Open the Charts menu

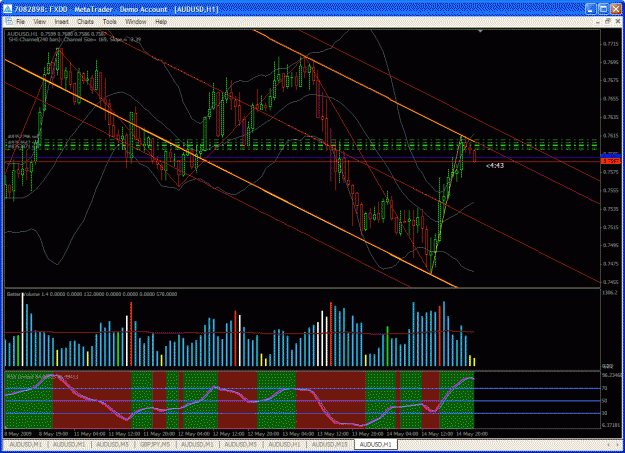(x=85, y=22)
